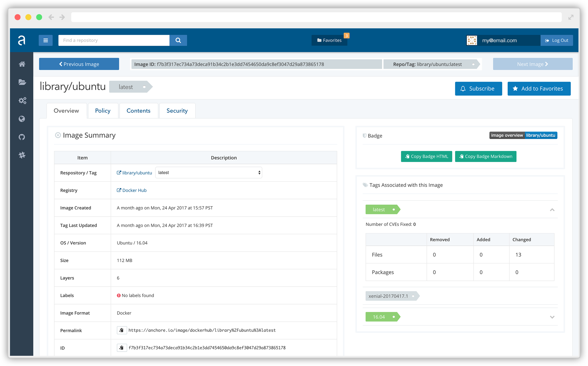The width and height of the screenshot is (588, 366).
Task: Click the Image Created date value
Action: (165, 208)
